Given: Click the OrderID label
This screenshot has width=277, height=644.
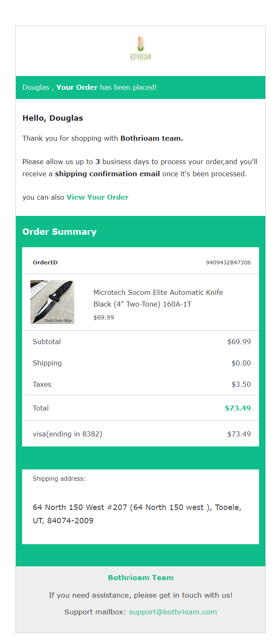Looking at the screenshot, I should 45,263.
